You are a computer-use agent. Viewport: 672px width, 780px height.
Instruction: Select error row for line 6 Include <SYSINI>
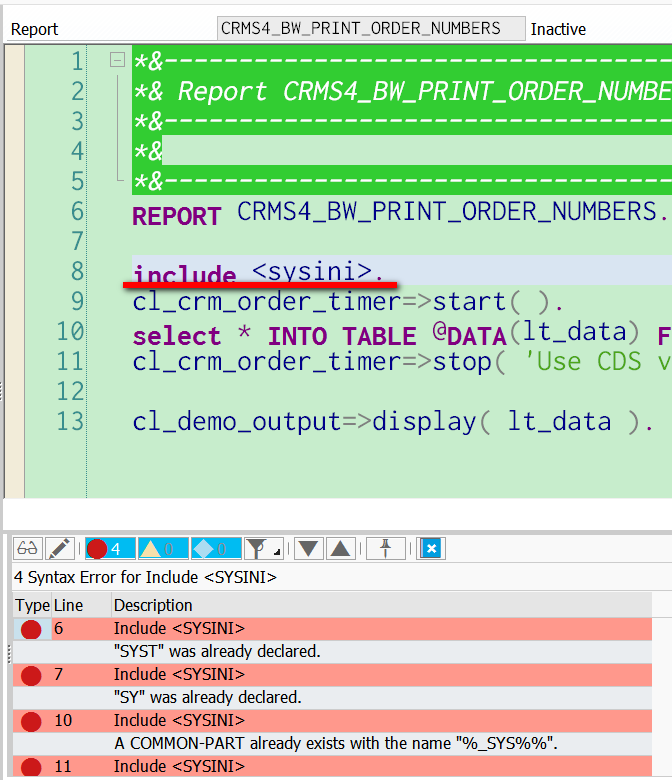(332, 629)
